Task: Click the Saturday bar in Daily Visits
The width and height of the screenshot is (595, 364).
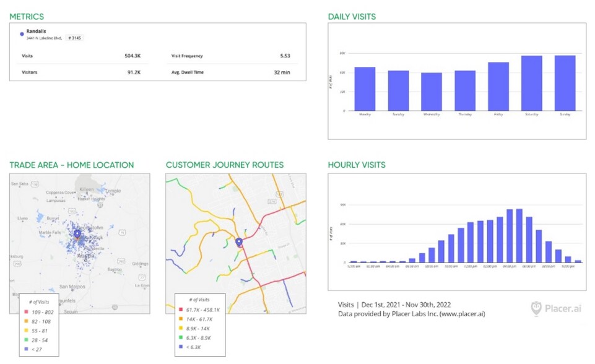Action: 531,83
